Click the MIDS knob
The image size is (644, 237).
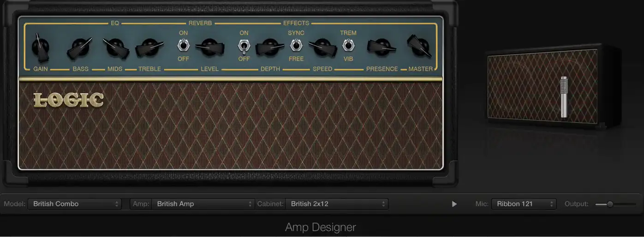pyautogui.click(x=116, y=47)
